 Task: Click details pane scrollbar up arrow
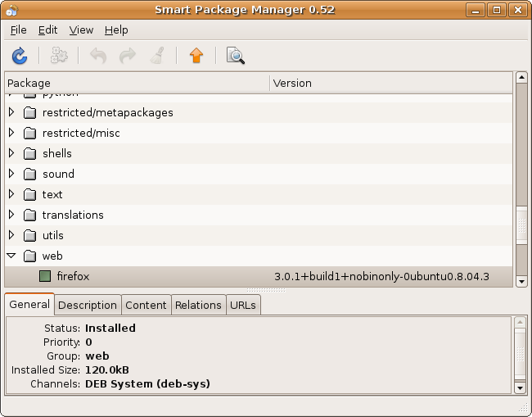click(x=520, y=322)
